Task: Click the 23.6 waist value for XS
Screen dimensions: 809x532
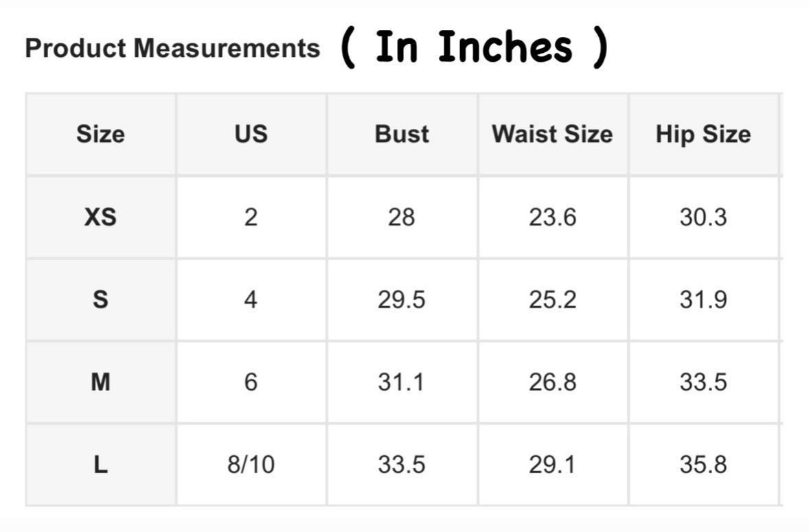Action: (553, 217)
